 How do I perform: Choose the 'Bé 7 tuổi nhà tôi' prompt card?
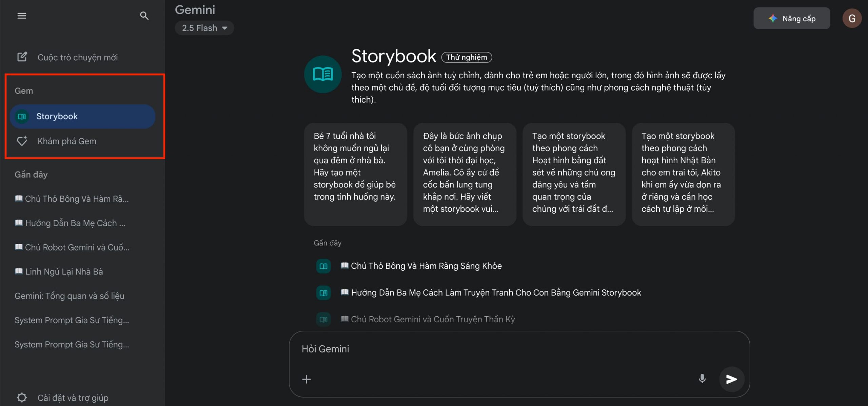355,174
